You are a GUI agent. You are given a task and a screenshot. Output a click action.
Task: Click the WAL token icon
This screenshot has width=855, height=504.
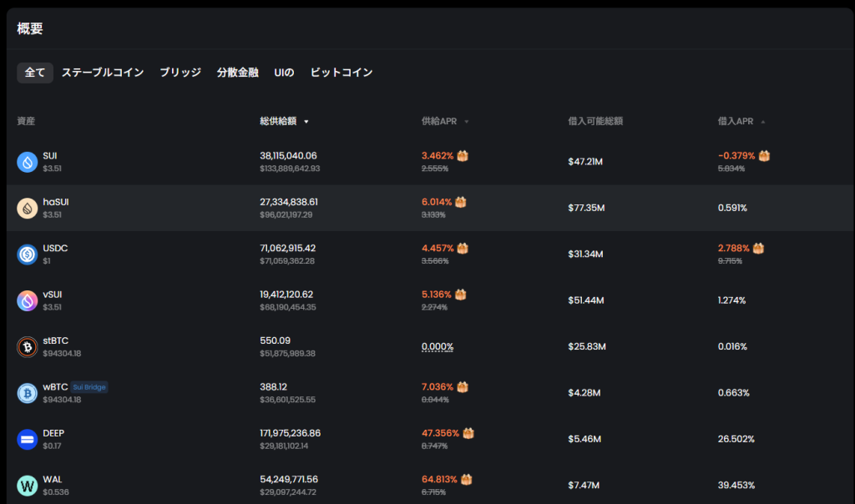(28, 485)
